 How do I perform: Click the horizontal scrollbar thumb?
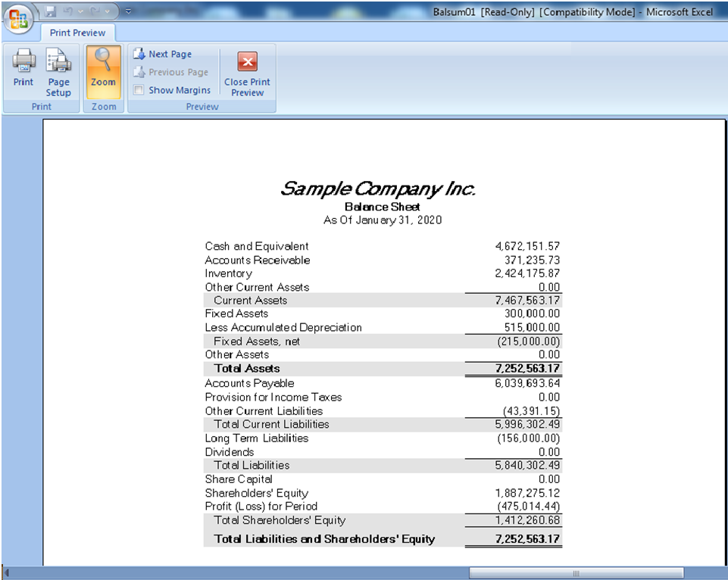point(576,573)
